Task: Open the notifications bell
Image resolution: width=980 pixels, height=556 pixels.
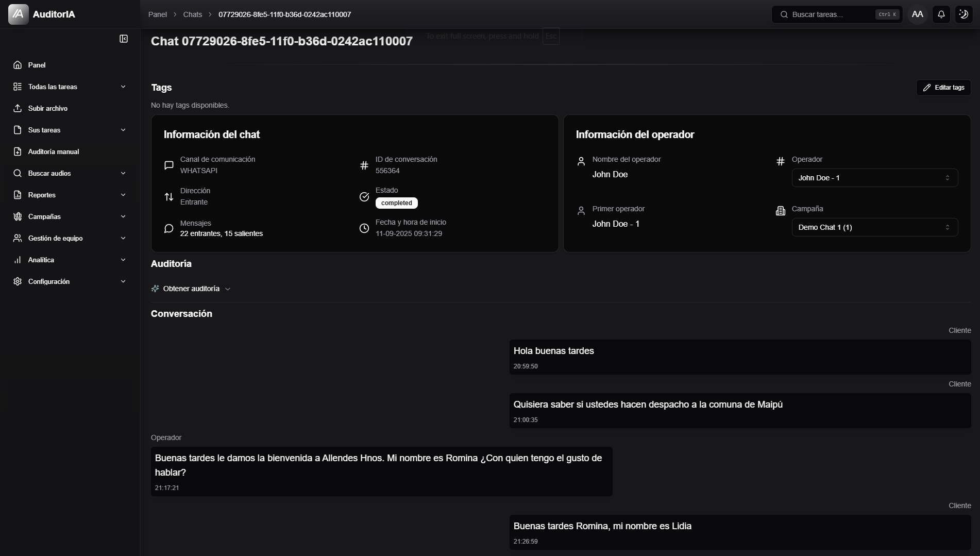Action: coord(941,14)
